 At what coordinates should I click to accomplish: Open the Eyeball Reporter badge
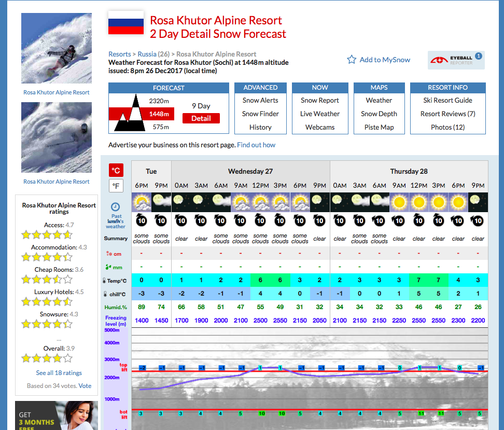(x=456, y=60)
